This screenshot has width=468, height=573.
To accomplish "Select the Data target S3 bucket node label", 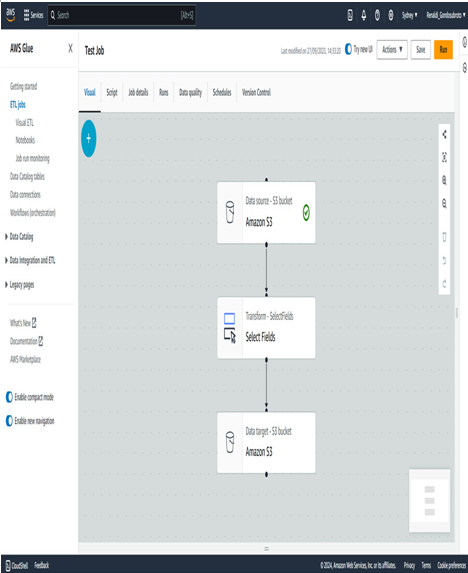I will [269, 431].
